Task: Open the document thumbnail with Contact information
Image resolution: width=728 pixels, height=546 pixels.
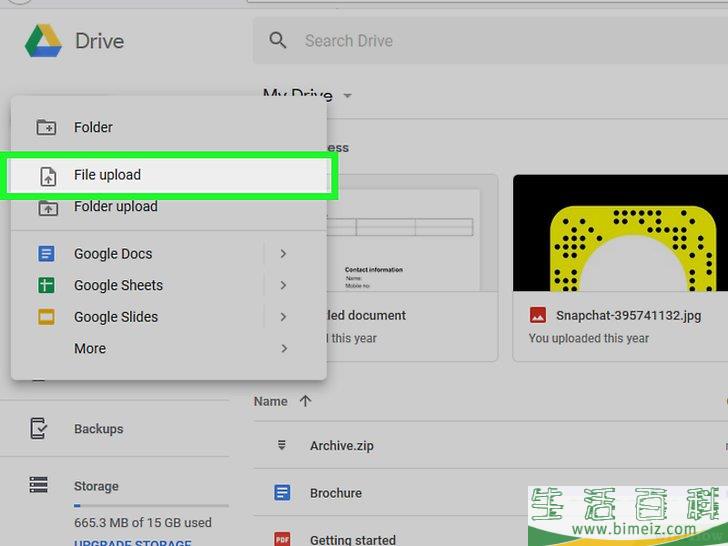Action: pyautogui.click(x=412, y=233)
